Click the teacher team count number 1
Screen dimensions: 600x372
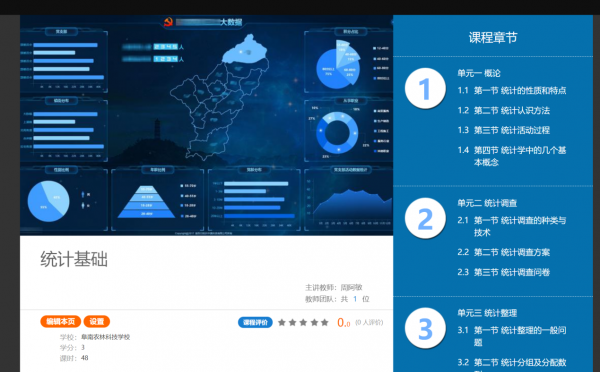point(355,299)
